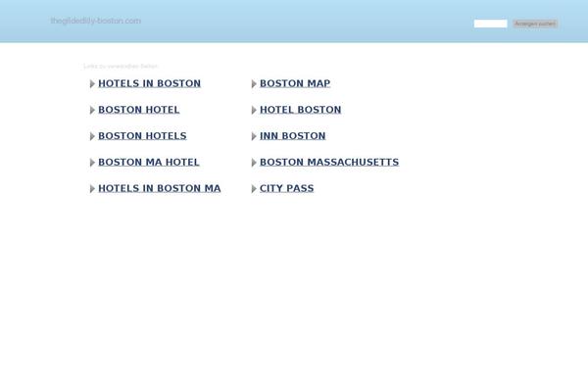Click the arrow icon beside Hotels in Boston
Screen dimensions: 588x392
coord(92,84)
